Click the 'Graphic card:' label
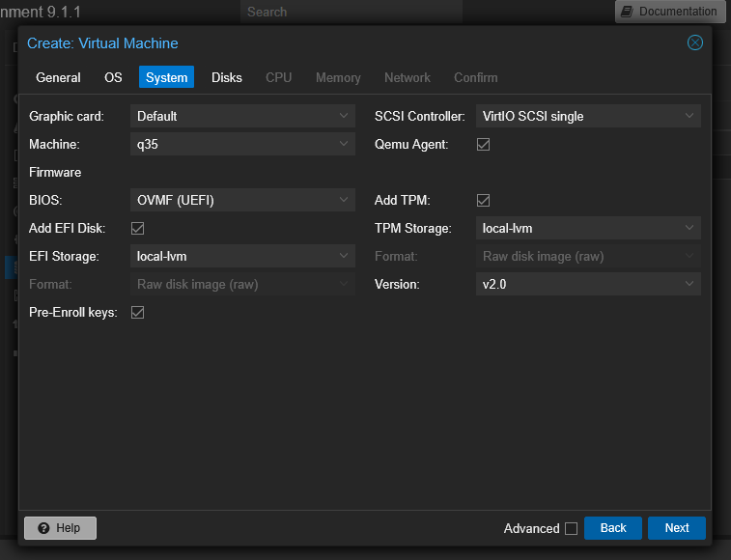Screen dimensions: 731x560 click(x=67, y=117)
